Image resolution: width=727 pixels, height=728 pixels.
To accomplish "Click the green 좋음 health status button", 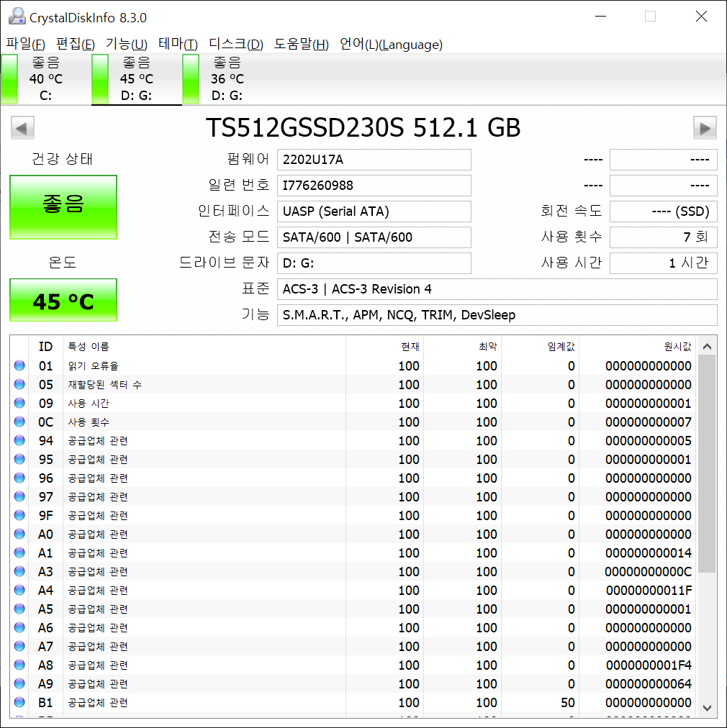I will point(63,206).
